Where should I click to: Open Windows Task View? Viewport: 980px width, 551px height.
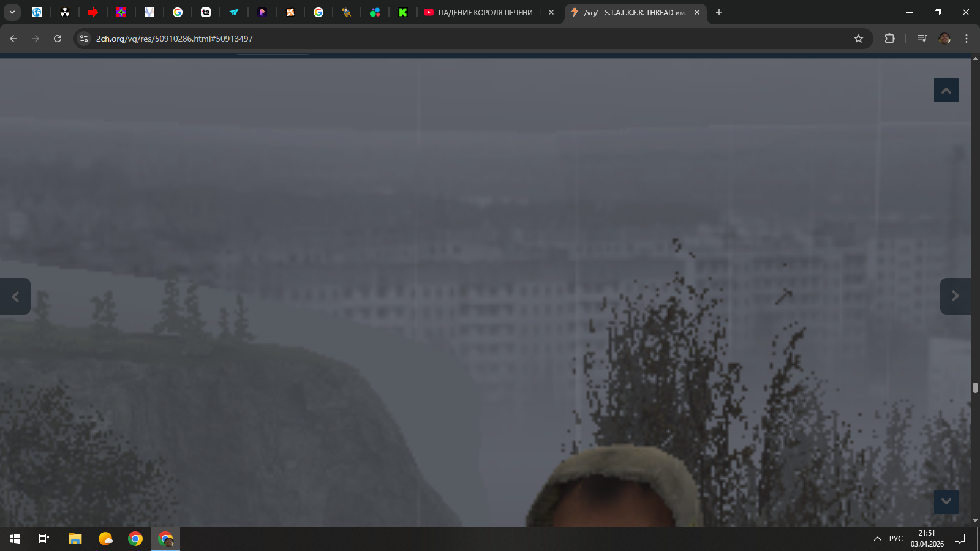tap(44, 539)
